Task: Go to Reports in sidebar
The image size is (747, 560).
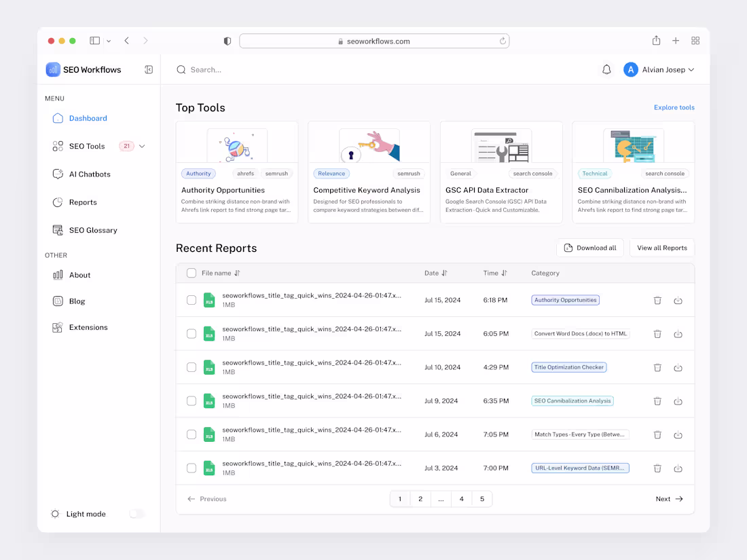Action: click(x=75, y=202)
